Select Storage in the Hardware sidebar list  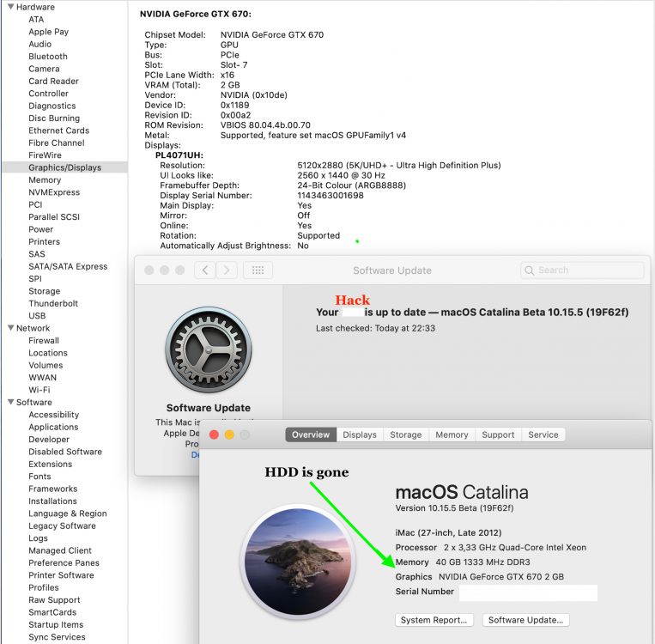45,291
